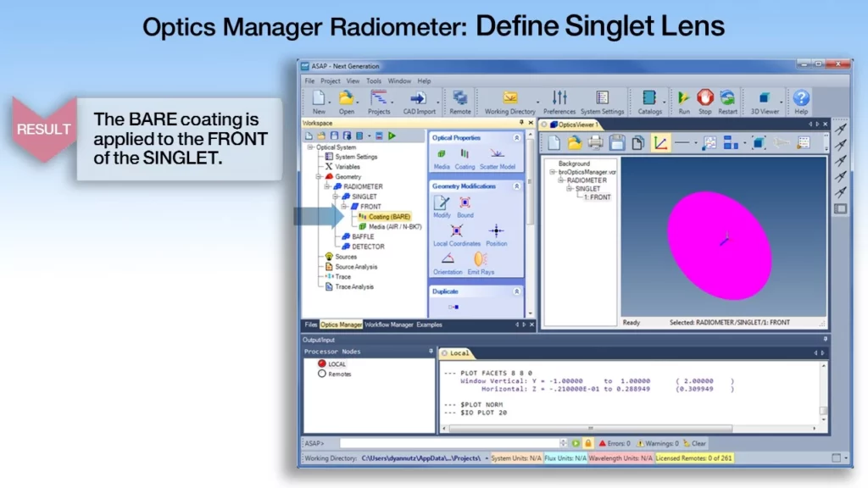Select the Remotes processor node
The height and width of the screenshot is (488, 868).
pos(323,374)
